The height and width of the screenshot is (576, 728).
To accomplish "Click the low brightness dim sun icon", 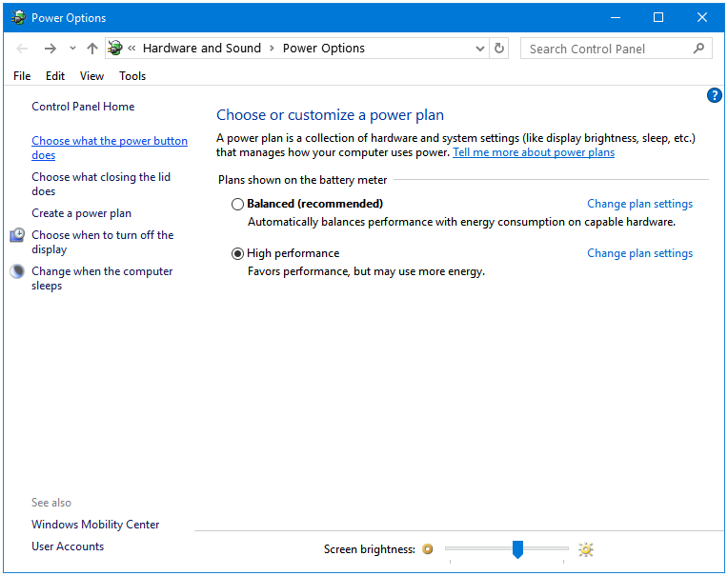I will point(428,549).
